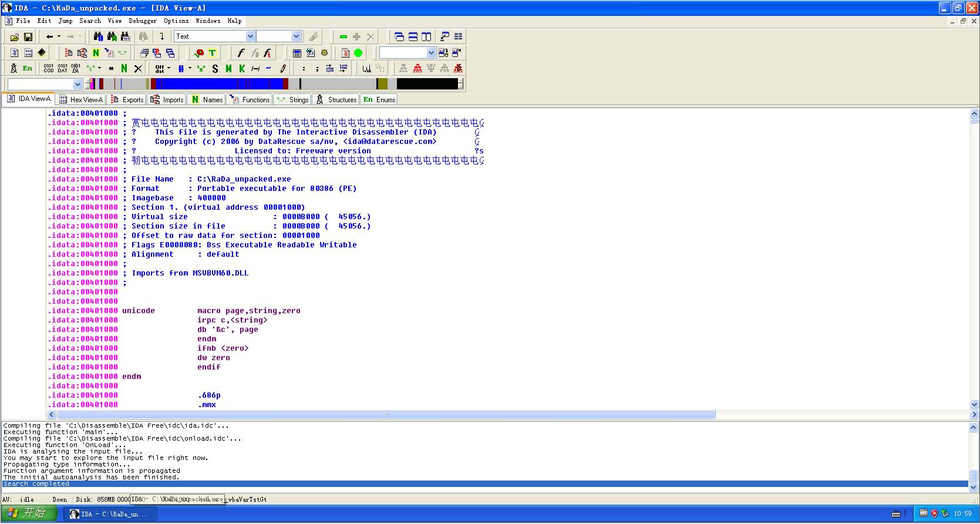This screenshot has width=980, height=524.
Task: Open the Debugger menu
Action: (x=143, y=21)
